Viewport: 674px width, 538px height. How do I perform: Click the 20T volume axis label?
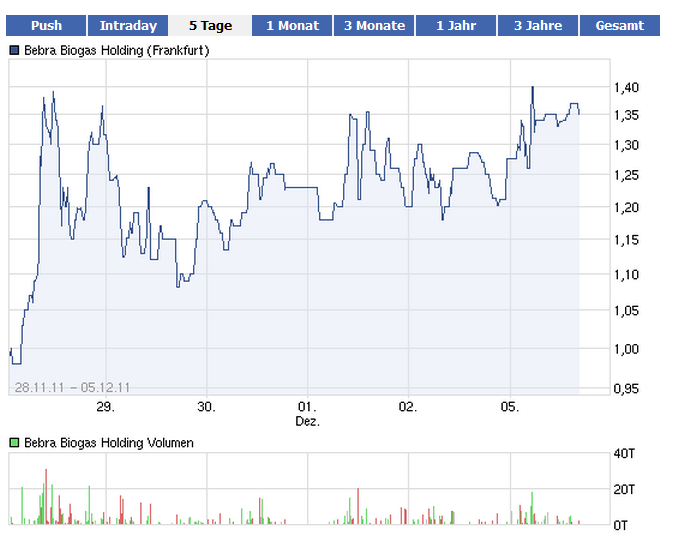tap(624, 489)
